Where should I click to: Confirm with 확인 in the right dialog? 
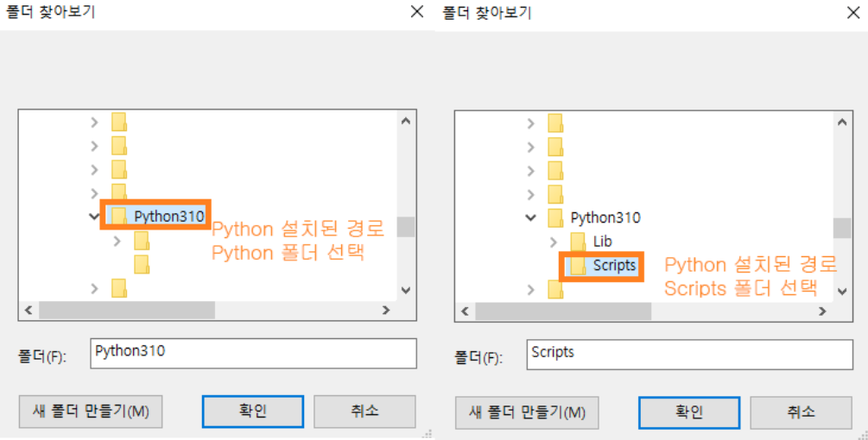(689, 412)
